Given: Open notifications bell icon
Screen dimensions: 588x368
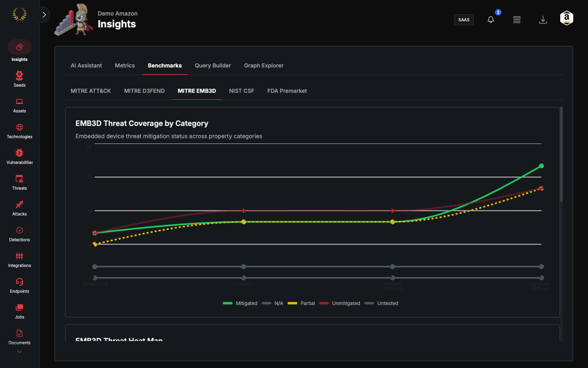Looking at the screenshot, I should 491,20.
